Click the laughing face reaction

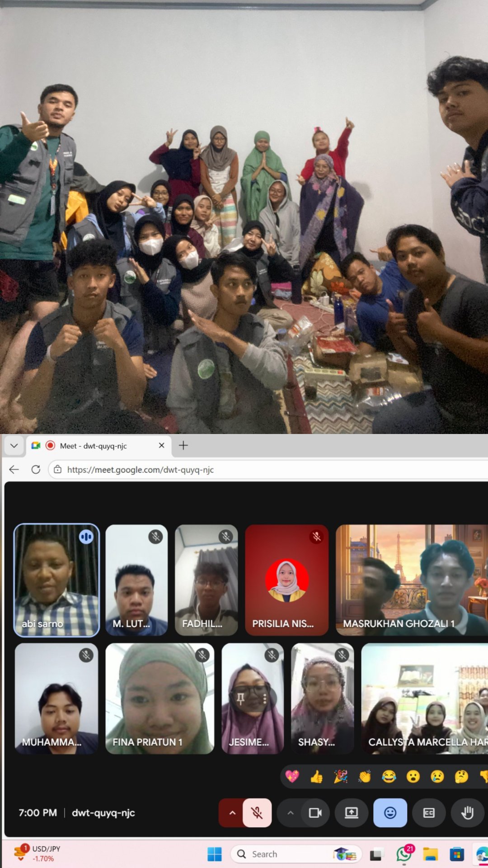(389, 777)
